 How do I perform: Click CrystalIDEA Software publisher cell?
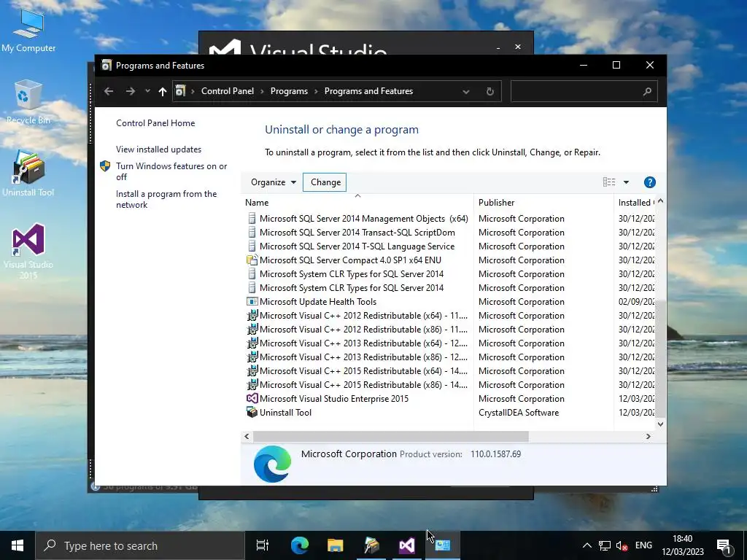(x=519, y=413)
